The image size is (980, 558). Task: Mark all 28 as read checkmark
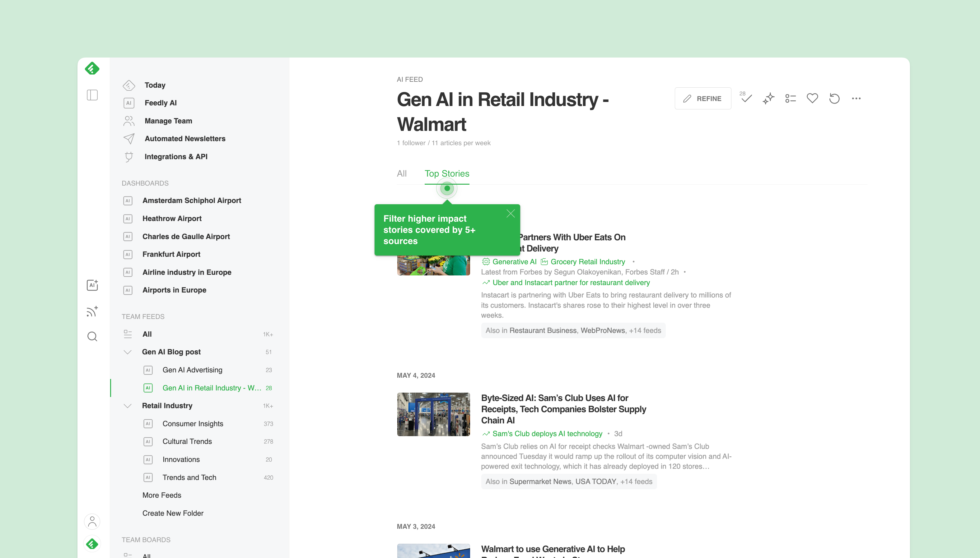[x=746, y=98]
